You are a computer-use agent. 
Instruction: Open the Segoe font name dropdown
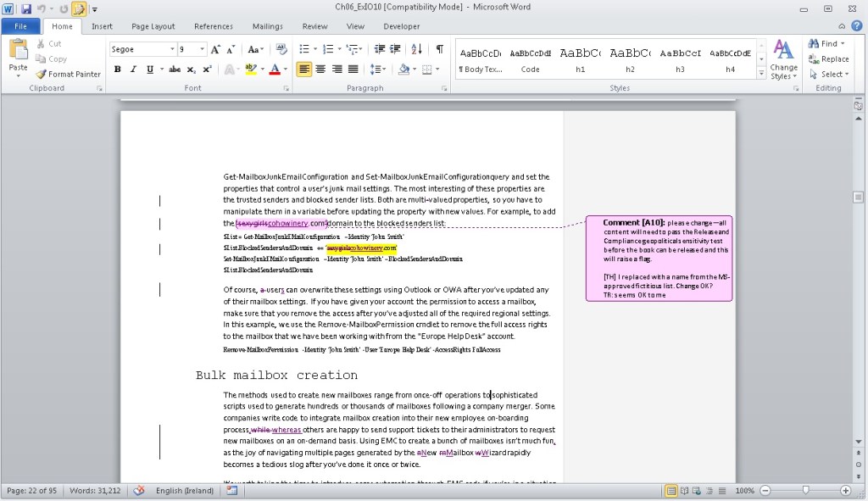[x=172, y=50]
